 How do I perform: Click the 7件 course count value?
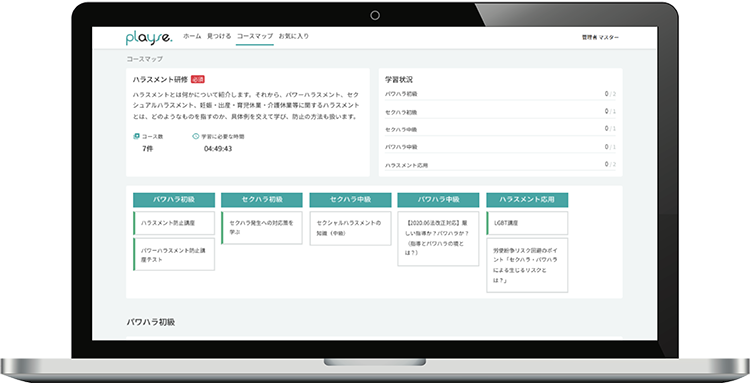tap(147, 149)
